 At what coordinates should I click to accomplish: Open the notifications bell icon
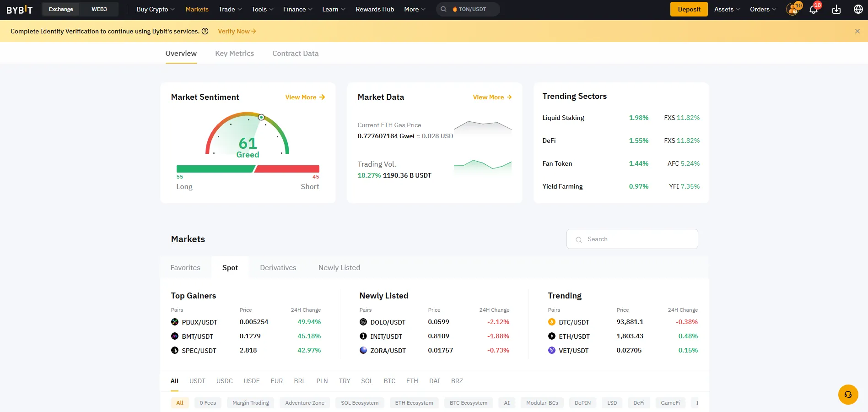coord(814,9)
